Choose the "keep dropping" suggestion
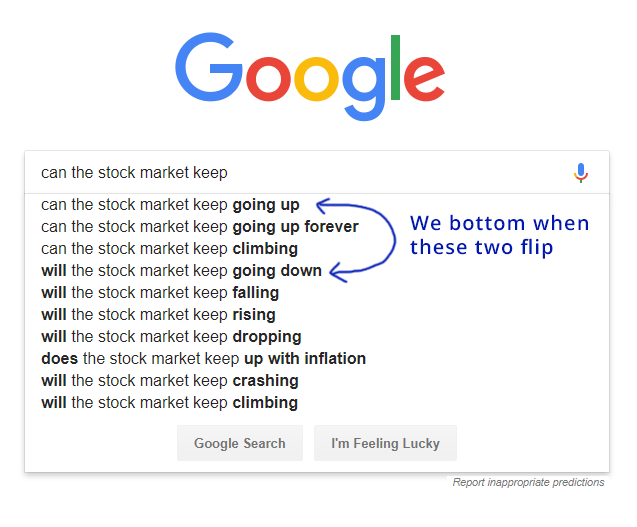The image size is (637, 527). [171, 337]
